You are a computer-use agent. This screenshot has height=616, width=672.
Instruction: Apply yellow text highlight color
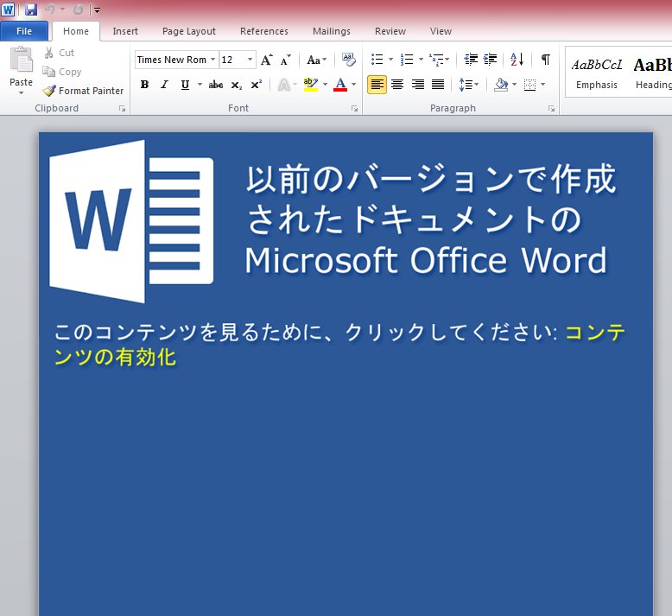point(310,85)
